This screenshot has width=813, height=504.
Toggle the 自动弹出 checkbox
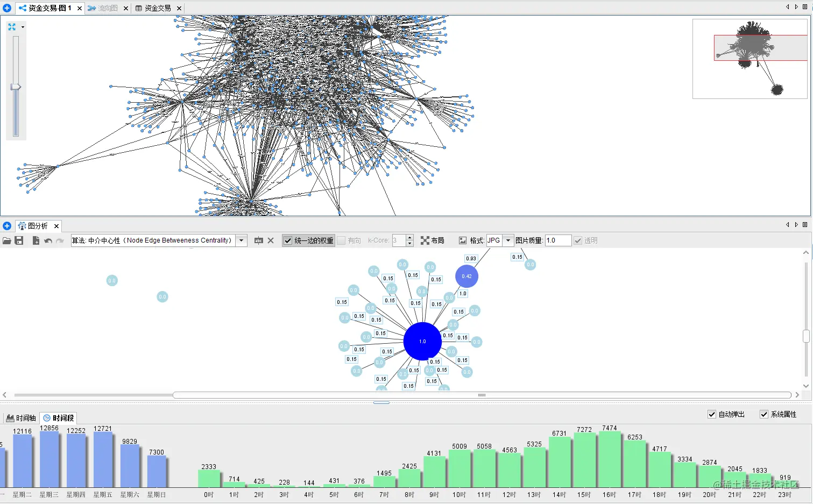pyautogui.click(x=712, y=414)
